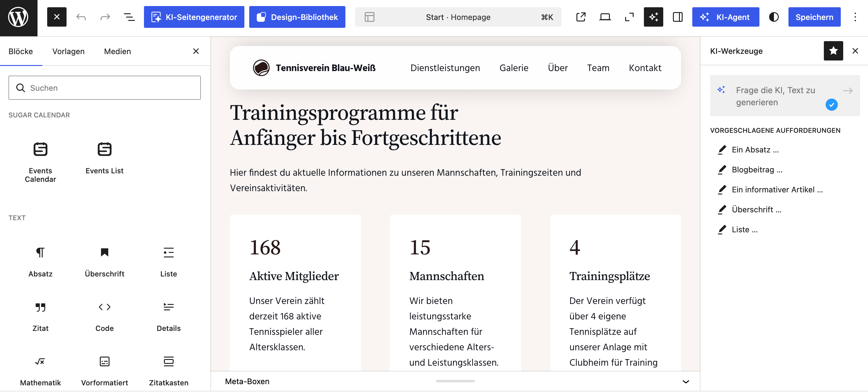Click the blue checkmark badge in prompt

coord(831,104)
